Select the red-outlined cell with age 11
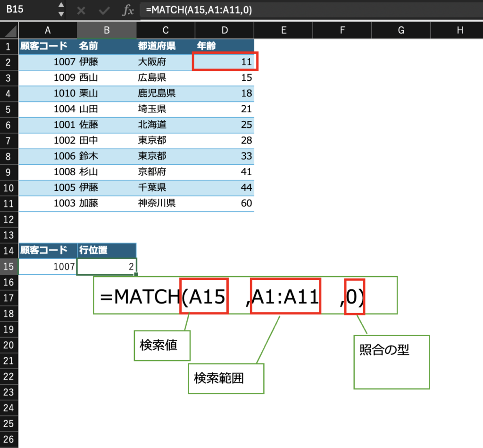The width and height of the screenshot is (483, 448). click(x=225, y=62)
